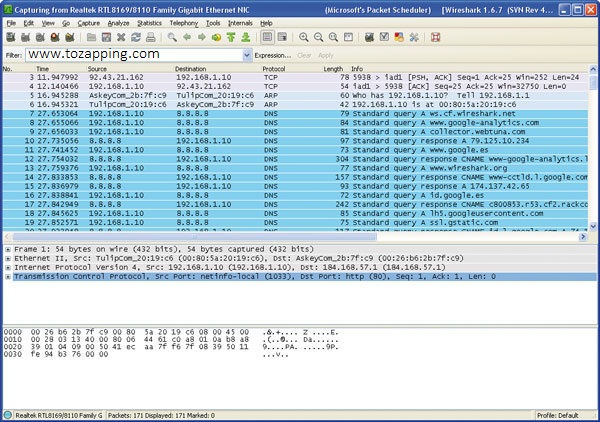Jump to the first packet
The height and width of the screenshot is (422, 600).
coord(231,37)
